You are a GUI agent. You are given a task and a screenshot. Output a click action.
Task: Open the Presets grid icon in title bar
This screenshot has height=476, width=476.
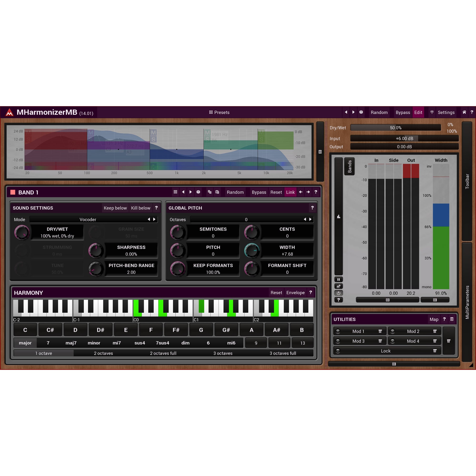[211, 112]
